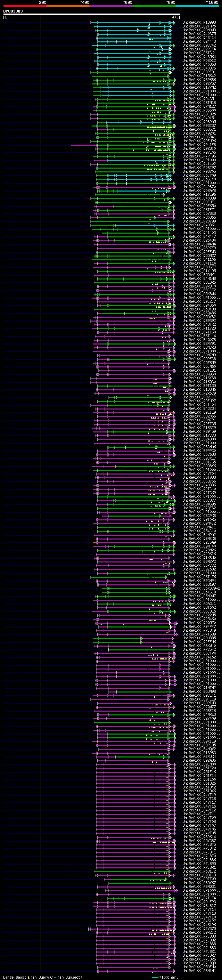Viewport: 222px width, 980px height.
Task: Click UniRef100_C9SV57 label
Action: pos(199,84)
